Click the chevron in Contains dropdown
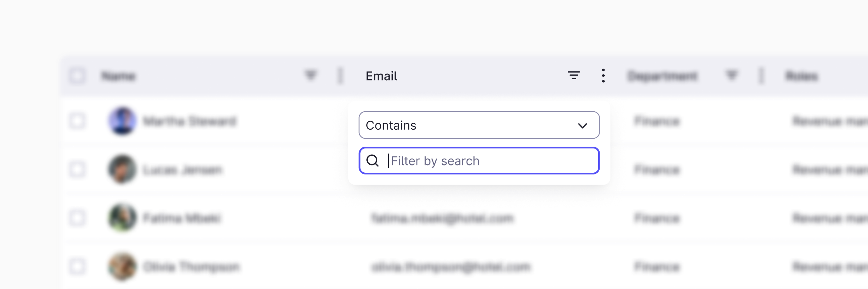The height and width of the screenshot is (289, 868). point(582,125)
